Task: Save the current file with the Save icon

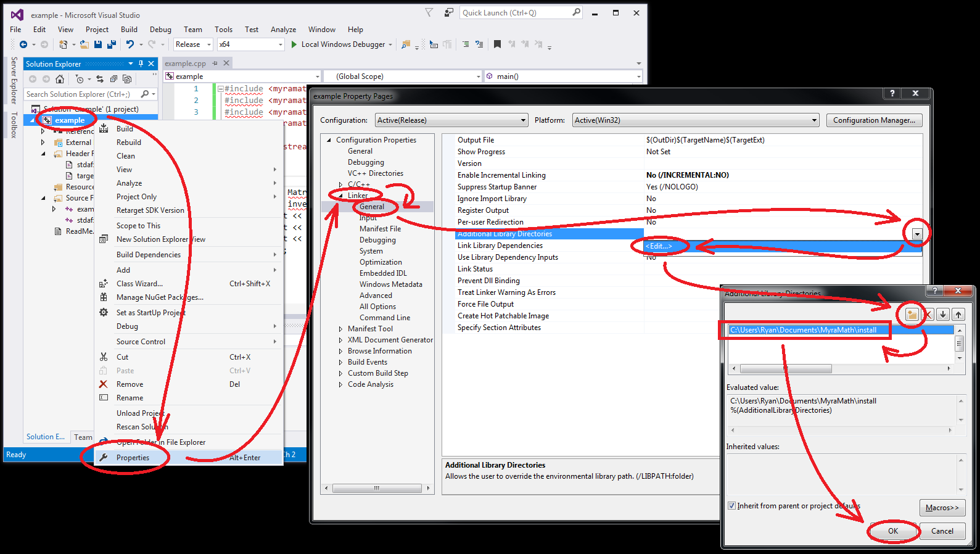Action: point(98,44)
